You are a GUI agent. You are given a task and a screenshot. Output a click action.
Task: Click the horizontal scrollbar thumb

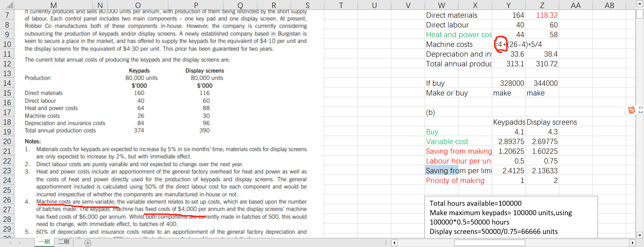click(490, 243)
